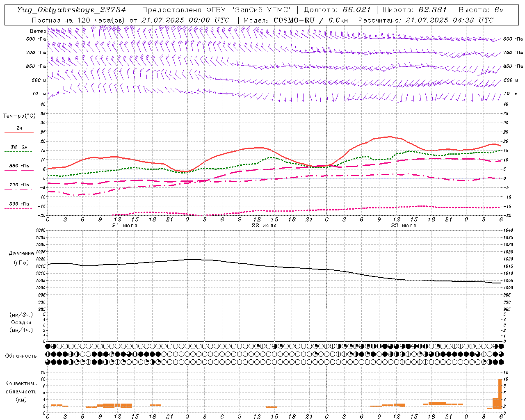The image size is (525, 420).
Task: Click the station title Yug_Oktyabrskoye_23734
Action: point(71,10)
